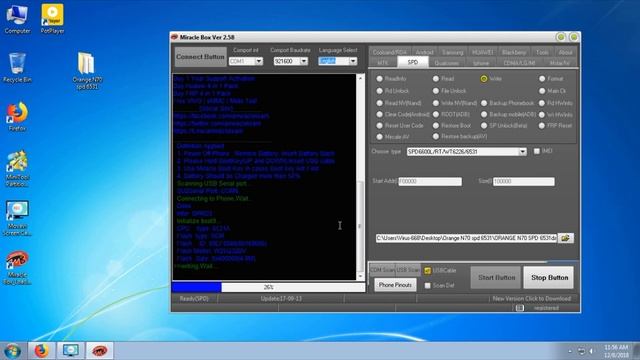
Task: Switch to Qualcomm tab
Action: click(x=447, y=63)
